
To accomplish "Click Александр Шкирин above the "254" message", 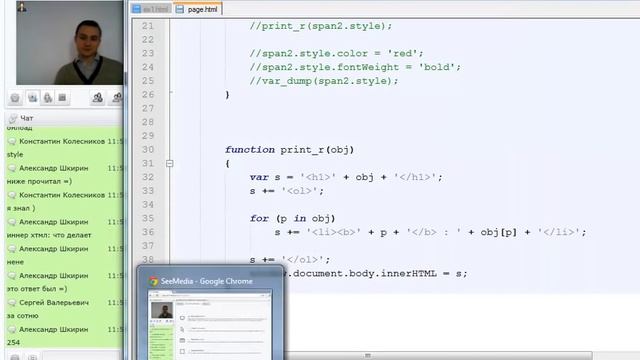I will coord(53,329).
